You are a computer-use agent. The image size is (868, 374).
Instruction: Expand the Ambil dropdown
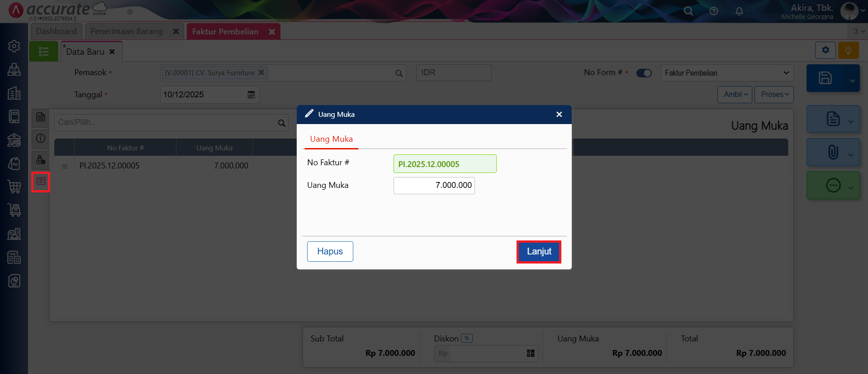pos(735,95)
